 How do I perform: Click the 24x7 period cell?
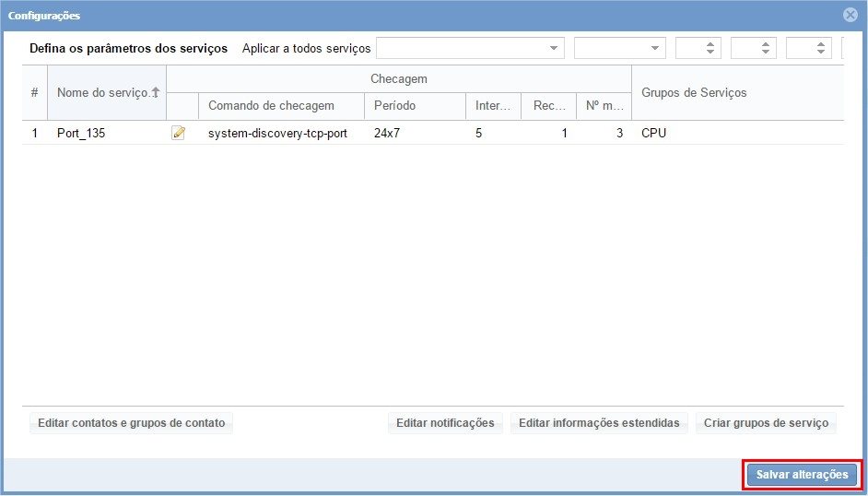(387, 133)
